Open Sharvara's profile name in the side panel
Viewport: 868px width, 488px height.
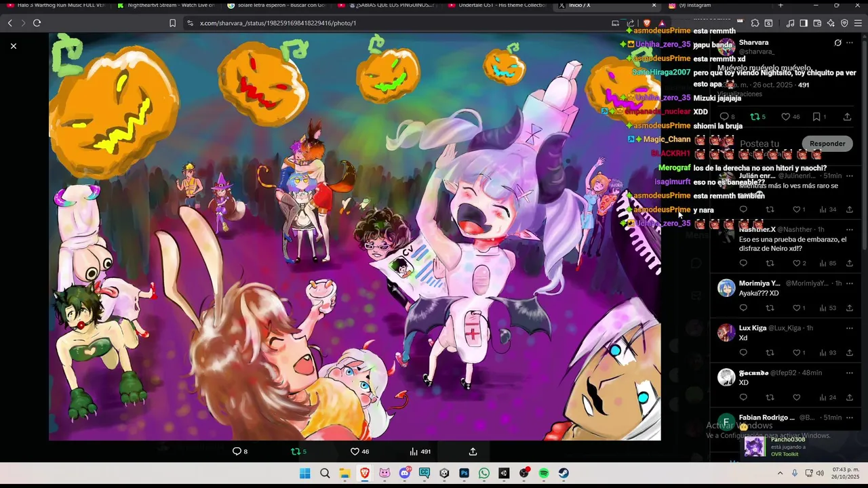tap(753, 43)
